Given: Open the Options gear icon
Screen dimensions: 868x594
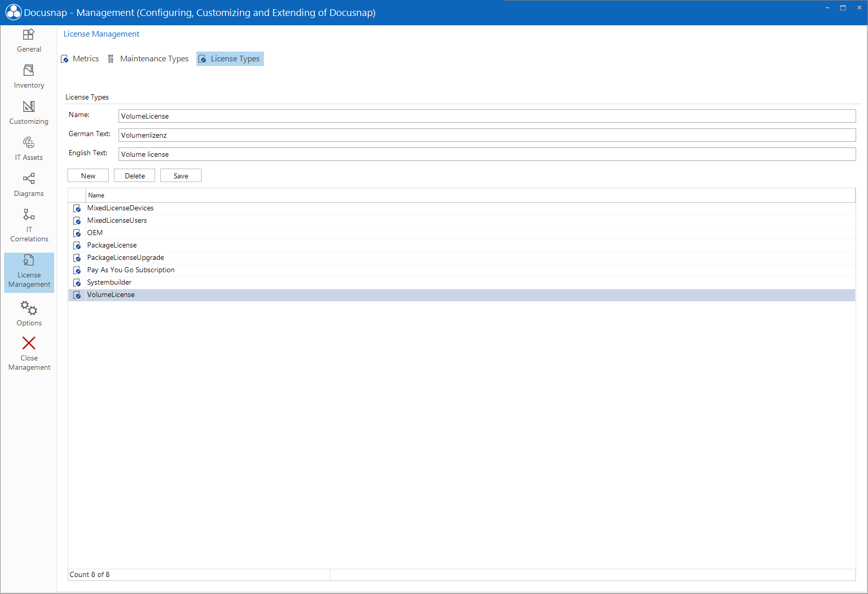Looking at the screenshot, I should tap(29, 308).
